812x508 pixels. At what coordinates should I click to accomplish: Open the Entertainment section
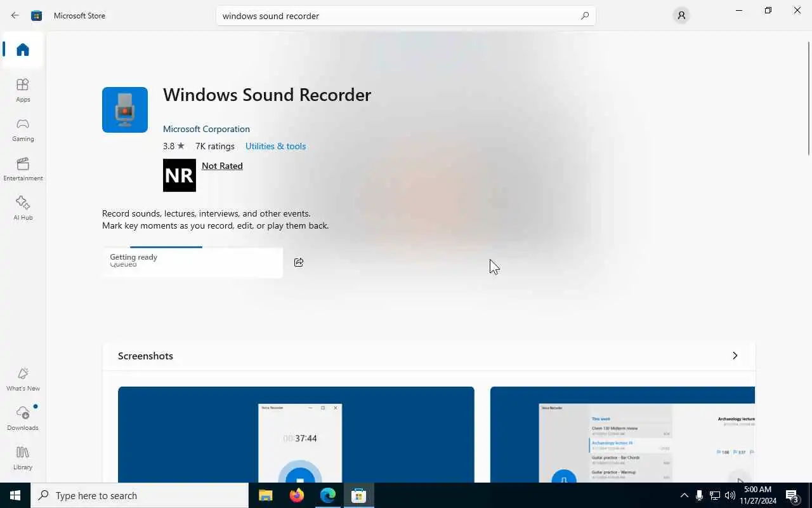tap(23, 169)
